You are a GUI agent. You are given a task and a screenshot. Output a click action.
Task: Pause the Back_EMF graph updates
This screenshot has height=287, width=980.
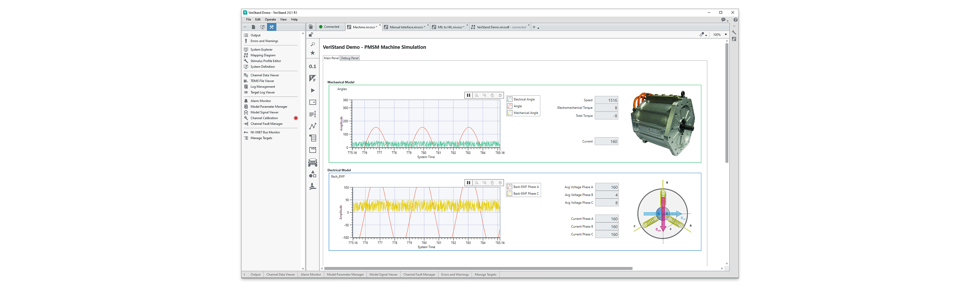[x=469, y=183]
